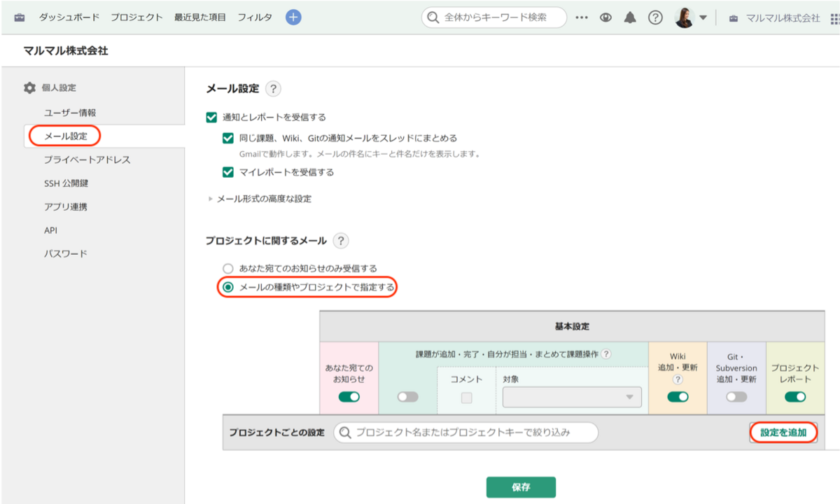
Task: Click help icon beside プロジェクトに関するメール
Action: pos(341,241)
